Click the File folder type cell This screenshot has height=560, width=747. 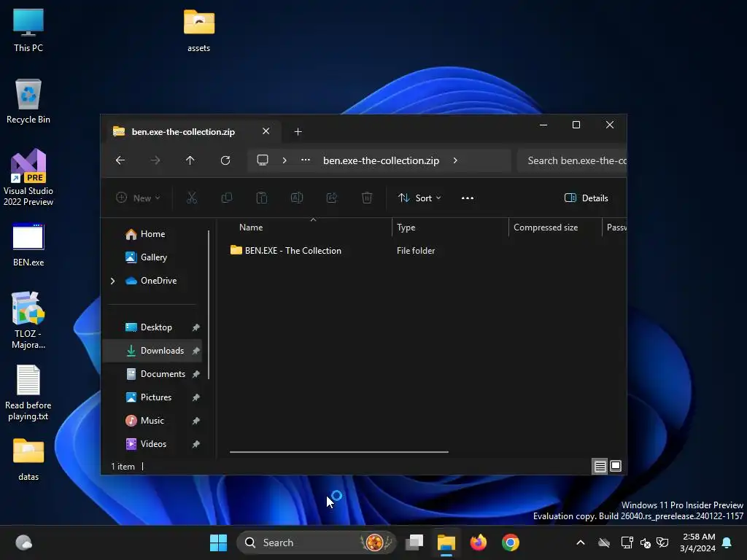click(415, 251)
